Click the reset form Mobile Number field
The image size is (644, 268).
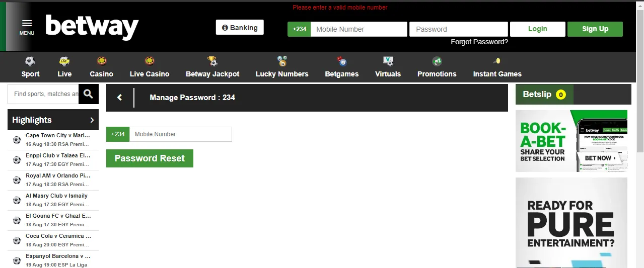181,134
